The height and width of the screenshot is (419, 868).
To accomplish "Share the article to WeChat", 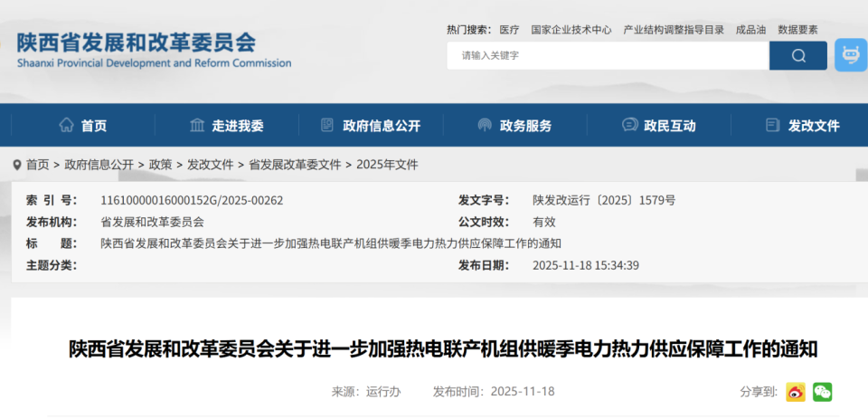I will [x=822, y=392].
